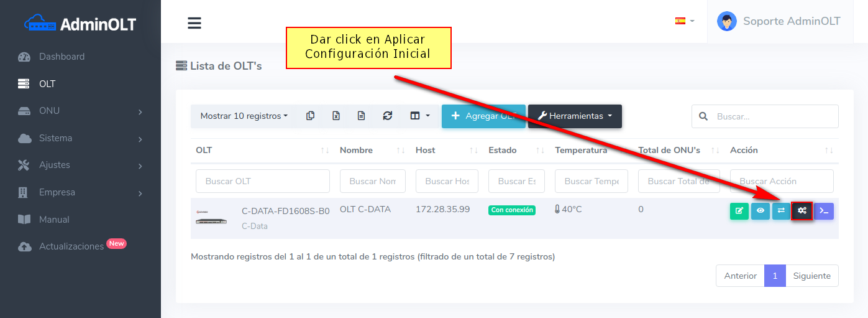The width and height of the screenshot is (868, 318).
Task: Open the Mostrar 10 registros dropdown
Action: click(244, 116)
